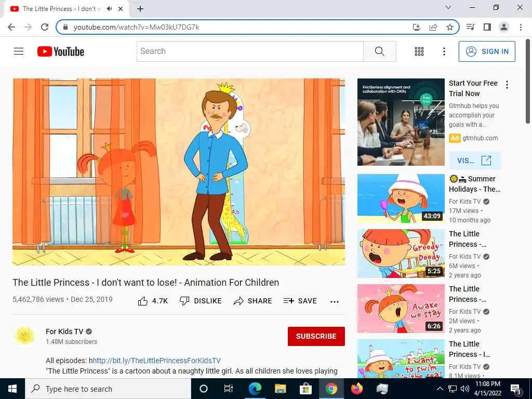
Task: Go back in browser history
Action: coord(11,27)
